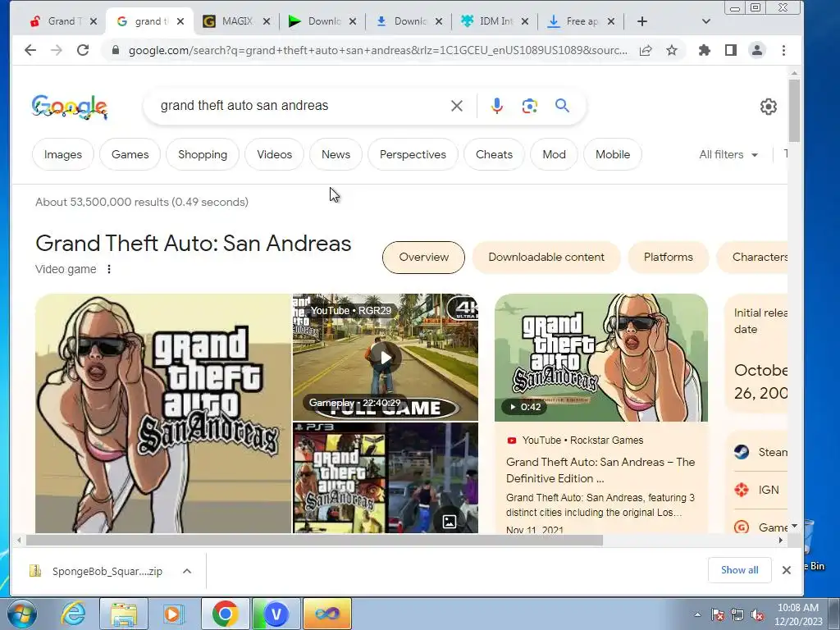Screen dimensions: 840x630
Task: Toggle the Chrome side panel icon
Action: [731, 50]
